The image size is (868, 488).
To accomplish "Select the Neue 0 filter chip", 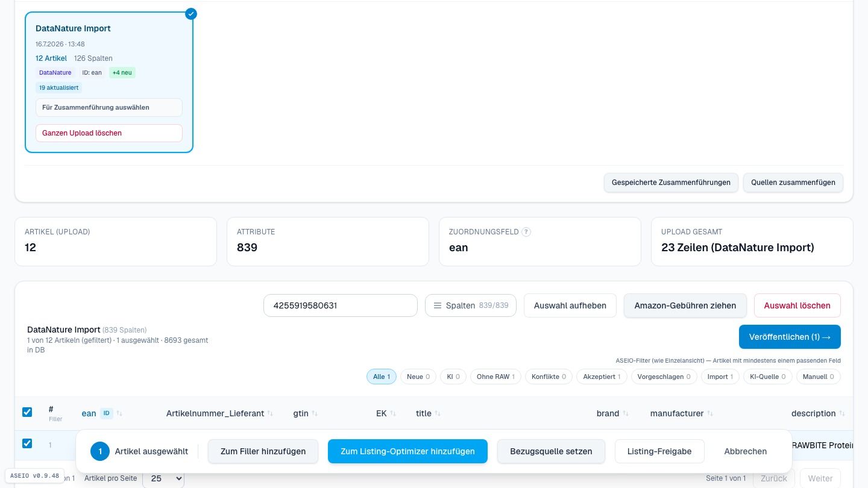I will (x=418, y=377).
